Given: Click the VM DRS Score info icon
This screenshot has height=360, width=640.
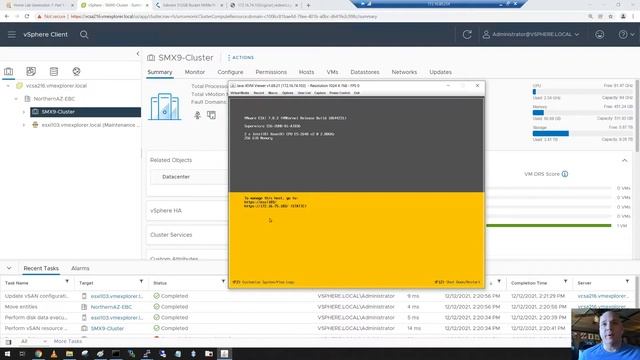Looking at the screenshot, I should click(565, 174).
